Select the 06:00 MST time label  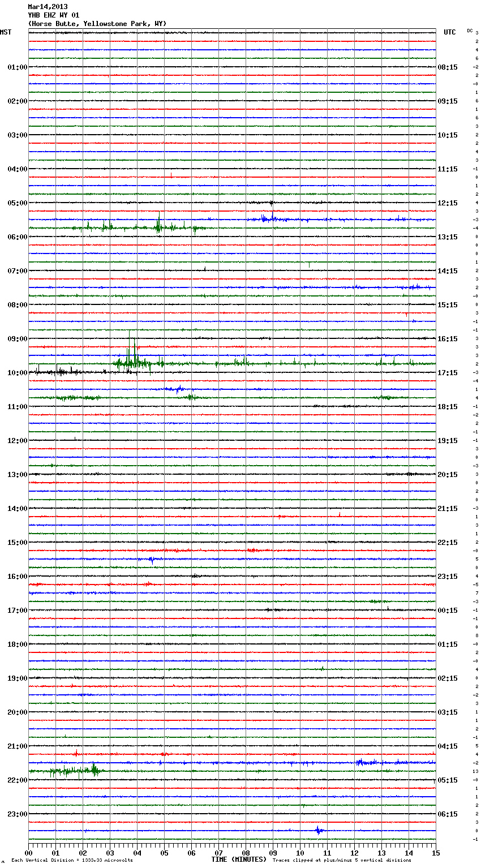coord(18,237)
